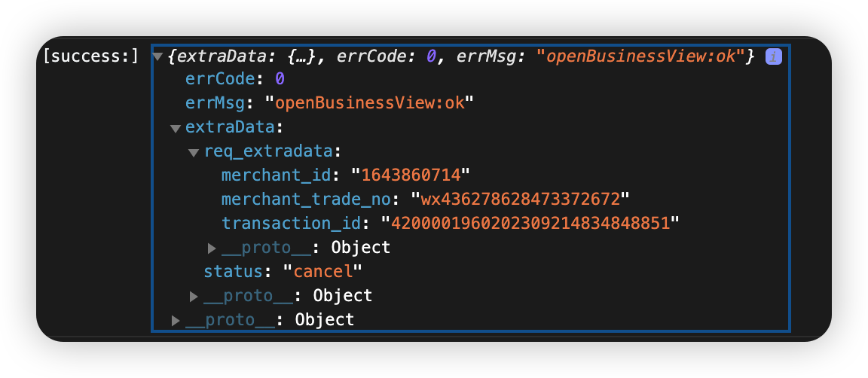Expand __proto__ directly below transaction_id
Screen dimensions: 868x378
click(x=212, y=248)
